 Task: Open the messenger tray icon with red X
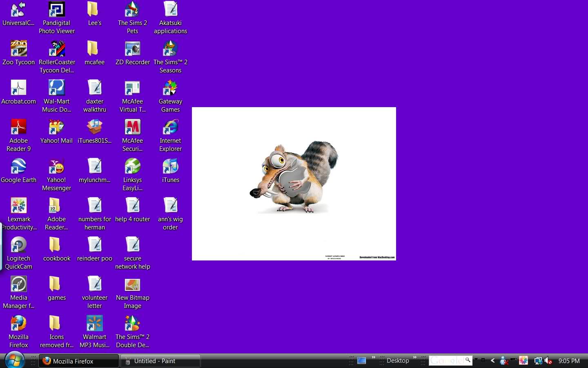pyautogui.click(x=504, y=361)
